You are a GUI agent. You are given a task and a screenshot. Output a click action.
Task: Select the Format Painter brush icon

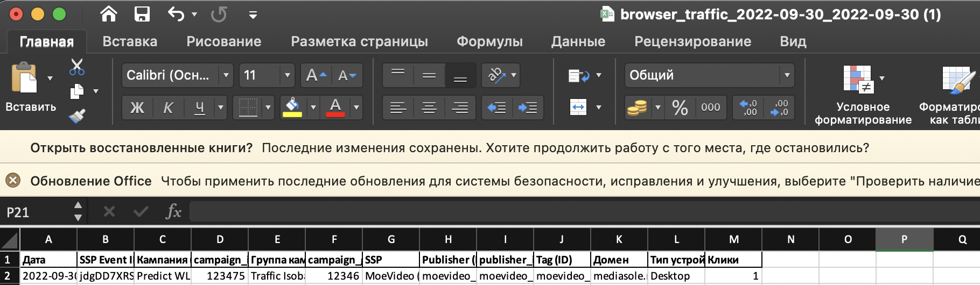77,116
